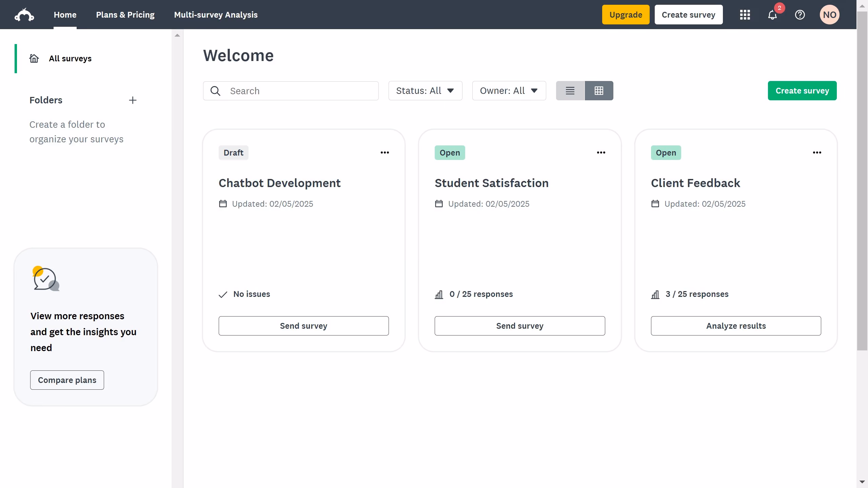
Task: Open Client Feedback more options menu
Action: tap(817, 152)
